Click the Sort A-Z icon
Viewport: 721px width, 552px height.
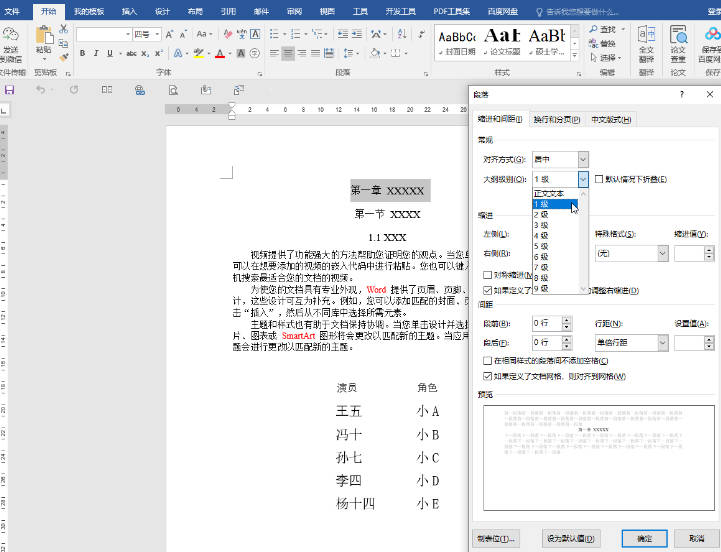click(x=401, y=34)
